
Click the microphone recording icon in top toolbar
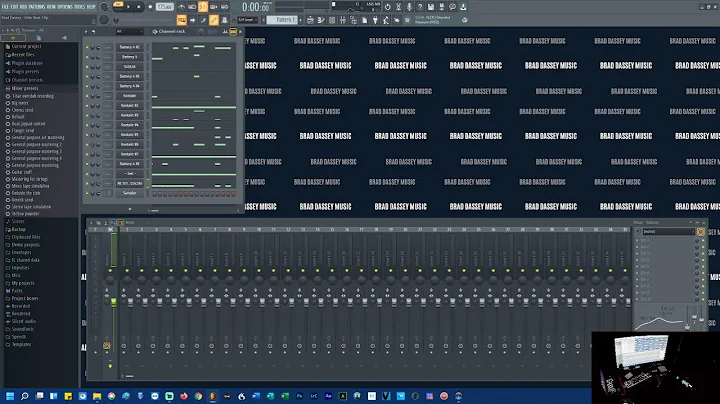pos(409,7)
